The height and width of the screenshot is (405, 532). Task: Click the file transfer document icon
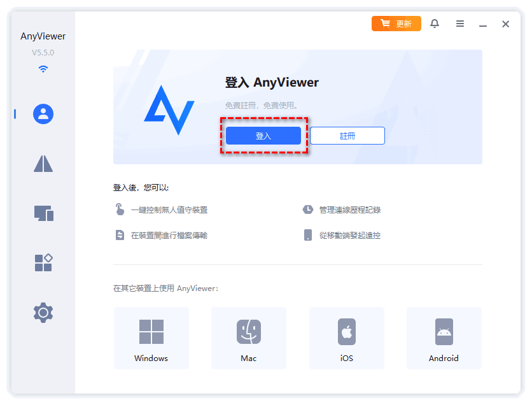pos(120,235)
